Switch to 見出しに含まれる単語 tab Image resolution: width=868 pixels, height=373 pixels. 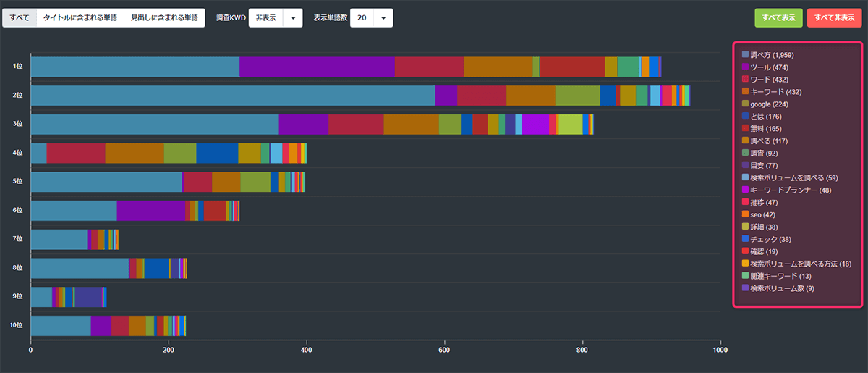pos(164,18)
